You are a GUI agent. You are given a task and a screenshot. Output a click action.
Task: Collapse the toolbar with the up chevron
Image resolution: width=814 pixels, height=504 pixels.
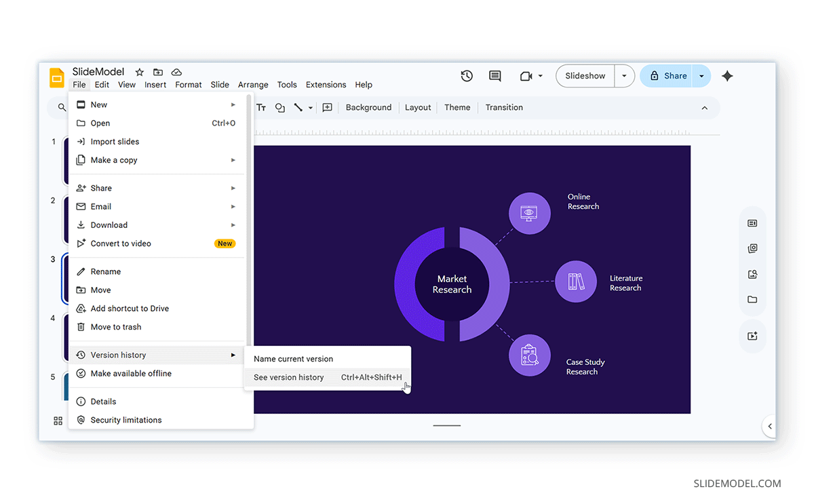click(x=704, y=108)
